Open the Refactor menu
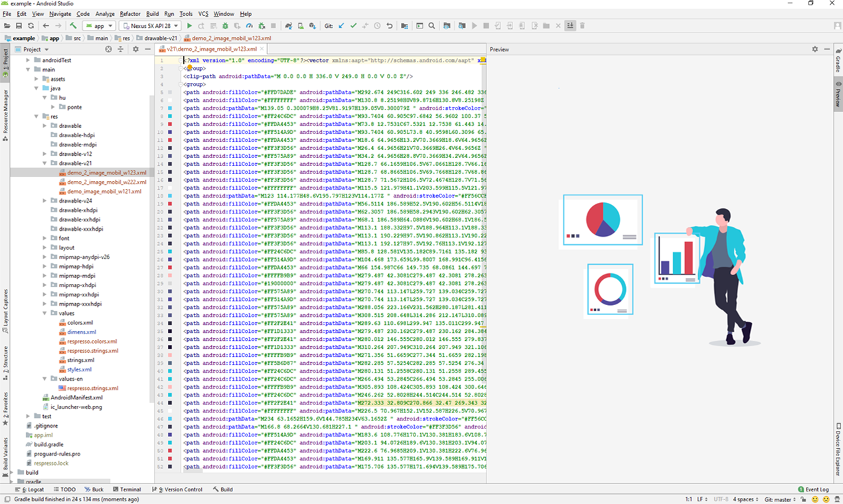Image resolution: width=843 pixels, height=504 pixels. pyautogui.click(x=130, y=13)
